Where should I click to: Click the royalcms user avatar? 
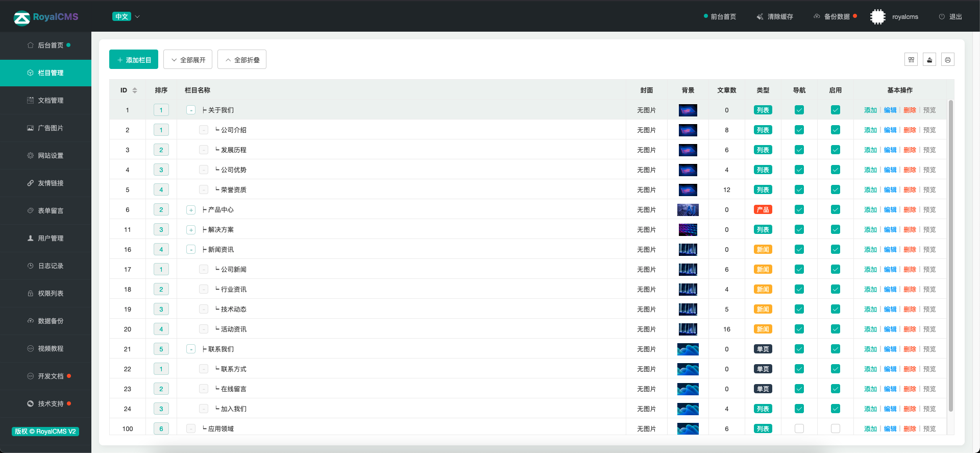878,17
